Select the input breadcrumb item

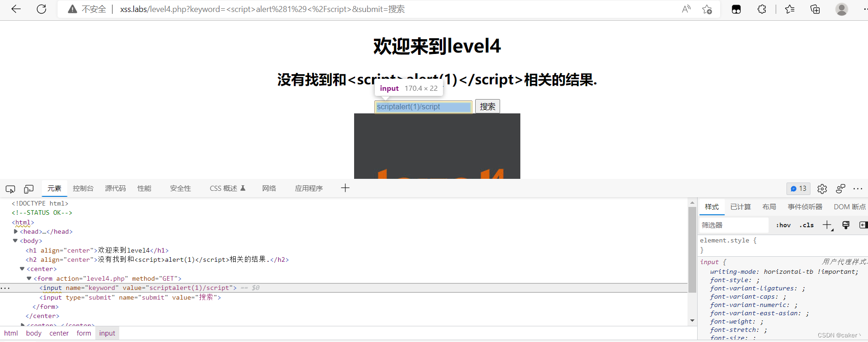(107, 333)
